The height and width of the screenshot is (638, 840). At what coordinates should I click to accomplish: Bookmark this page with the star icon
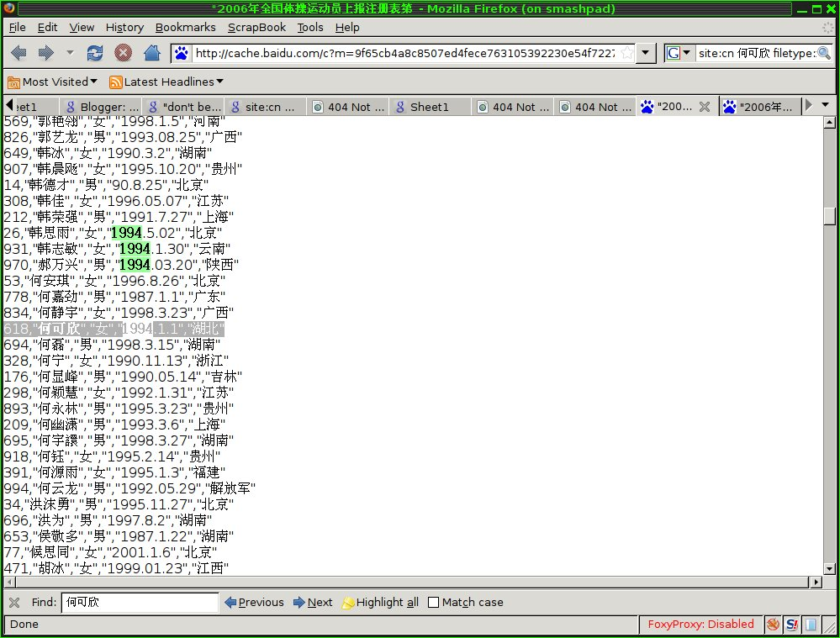tap(626, 54)
